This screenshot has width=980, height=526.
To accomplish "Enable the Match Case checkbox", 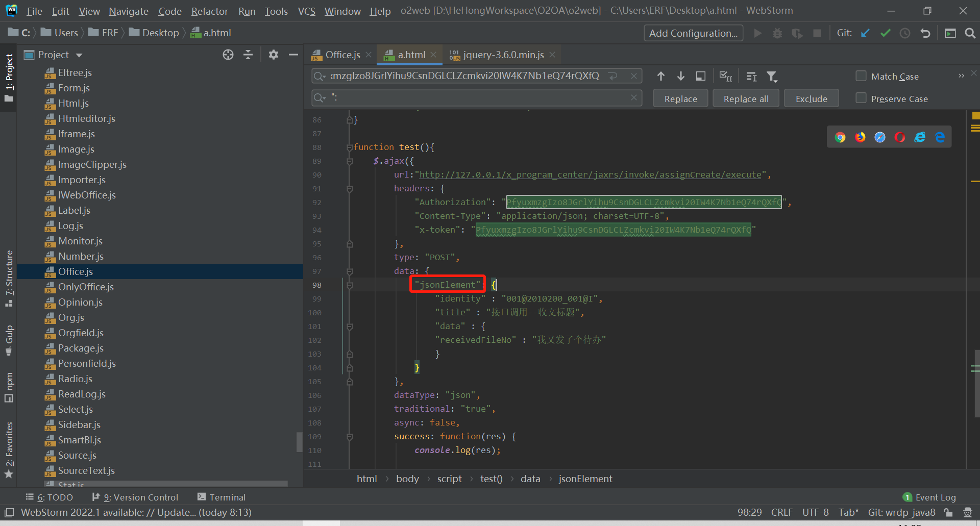I will click(861, 76).
